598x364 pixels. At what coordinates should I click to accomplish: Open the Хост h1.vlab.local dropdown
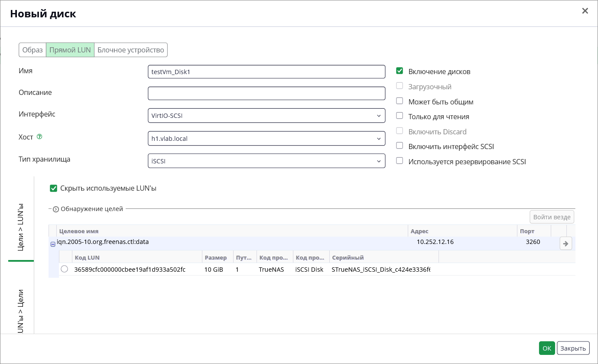pos(266,139)
